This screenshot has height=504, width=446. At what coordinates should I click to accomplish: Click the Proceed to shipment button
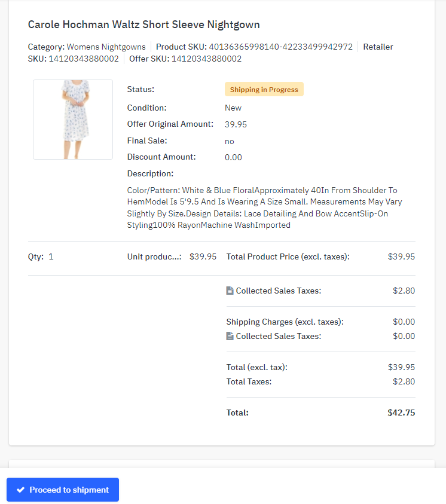63,490
